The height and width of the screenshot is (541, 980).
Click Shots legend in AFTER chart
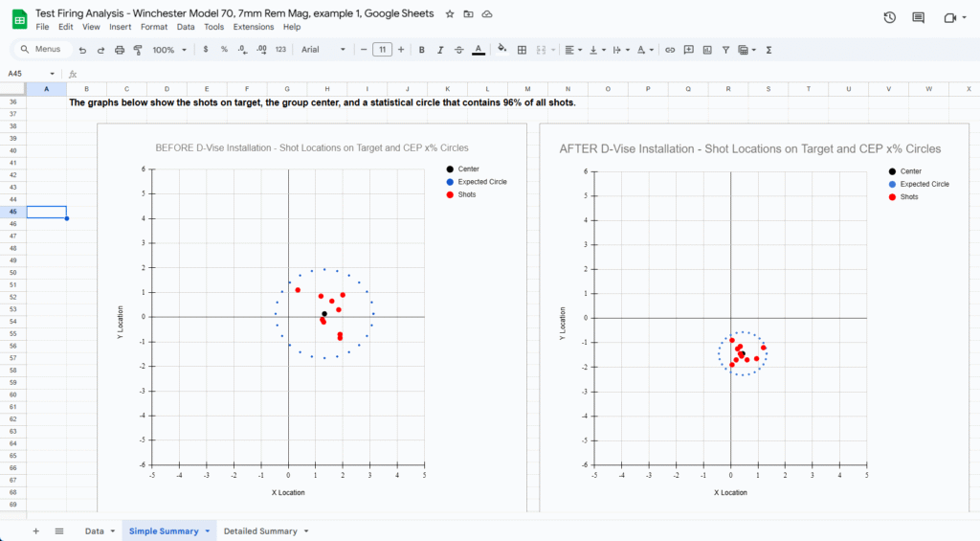pos(903,197)
